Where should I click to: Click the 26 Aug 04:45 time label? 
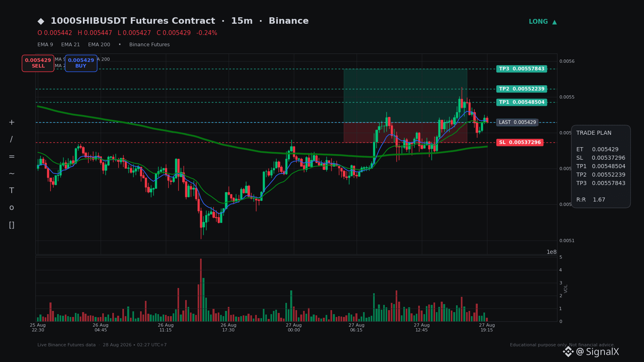tap(101, 327)
